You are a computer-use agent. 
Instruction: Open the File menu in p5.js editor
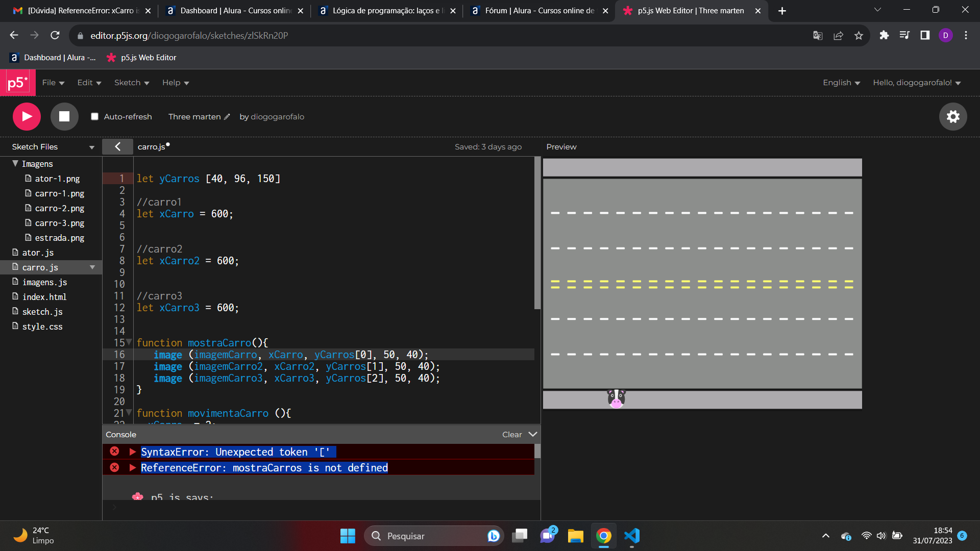tap(51, 82)
